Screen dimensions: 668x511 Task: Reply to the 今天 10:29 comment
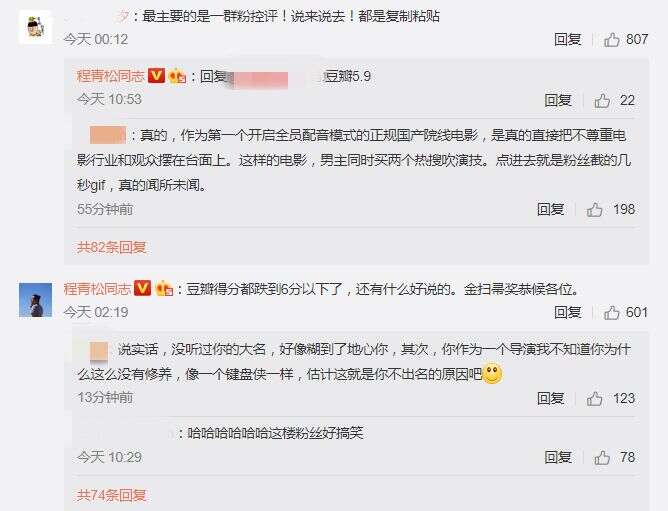[558, 457]
